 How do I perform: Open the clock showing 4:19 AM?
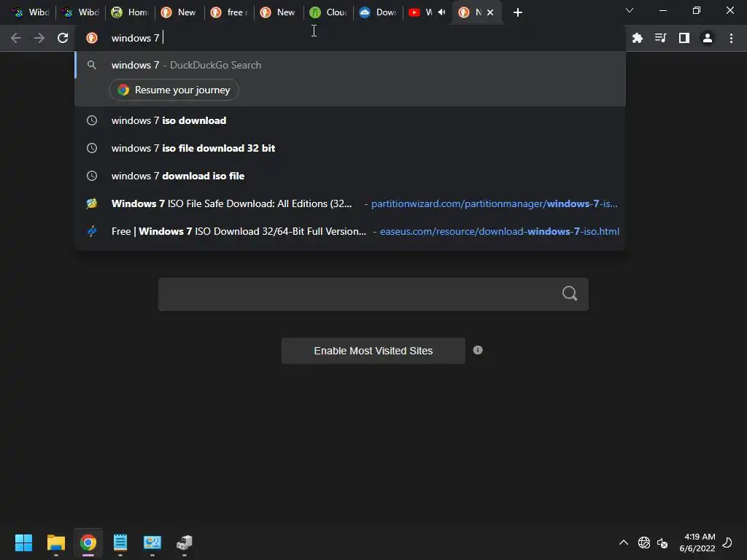697,542
